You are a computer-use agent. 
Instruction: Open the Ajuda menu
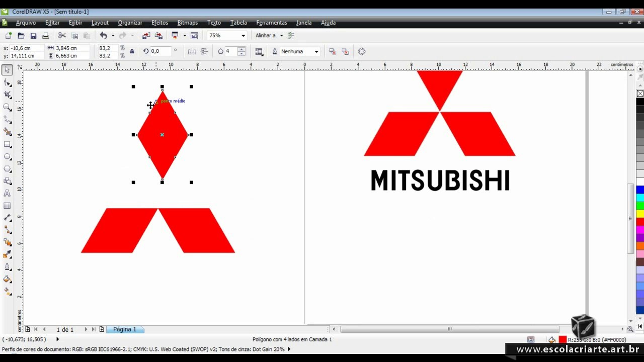pyautogui.click(x=328, y=23)
